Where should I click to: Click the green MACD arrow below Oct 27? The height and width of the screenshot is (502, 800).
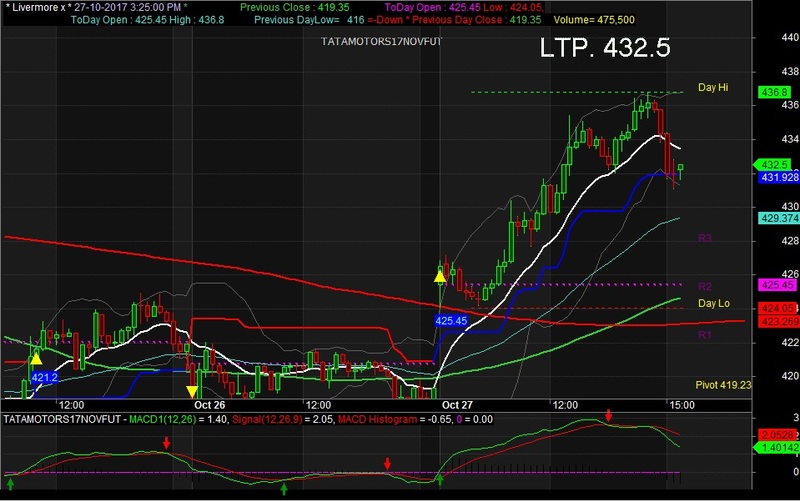click(439, 482)
